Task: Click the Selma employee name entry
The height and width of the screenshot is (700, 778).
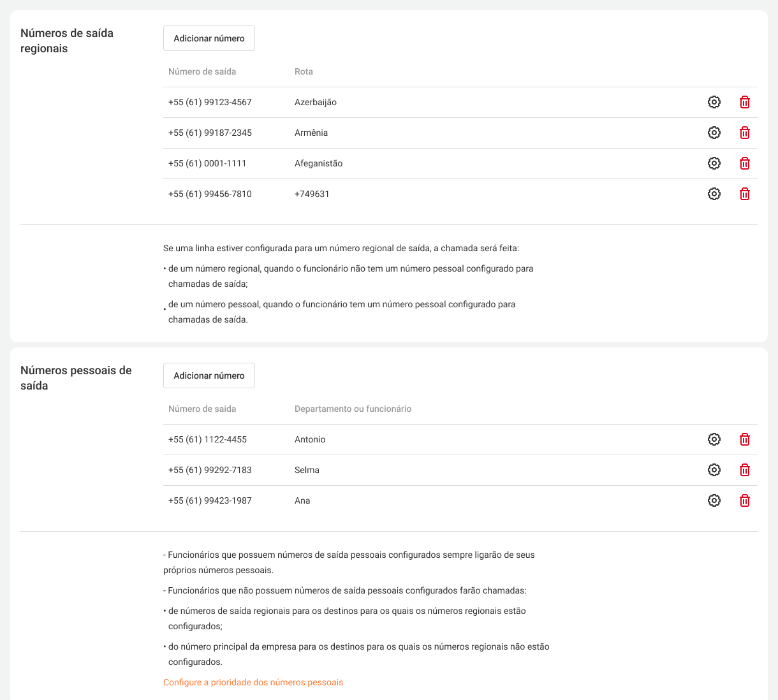Action: click(x=307, y=470)
